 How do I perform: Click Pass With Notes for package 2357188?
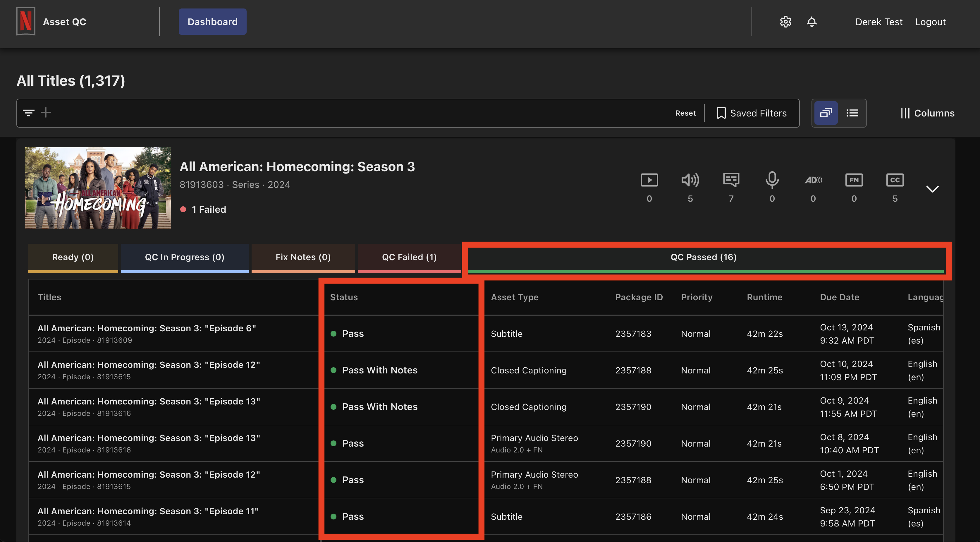click(x=374, y=370)
